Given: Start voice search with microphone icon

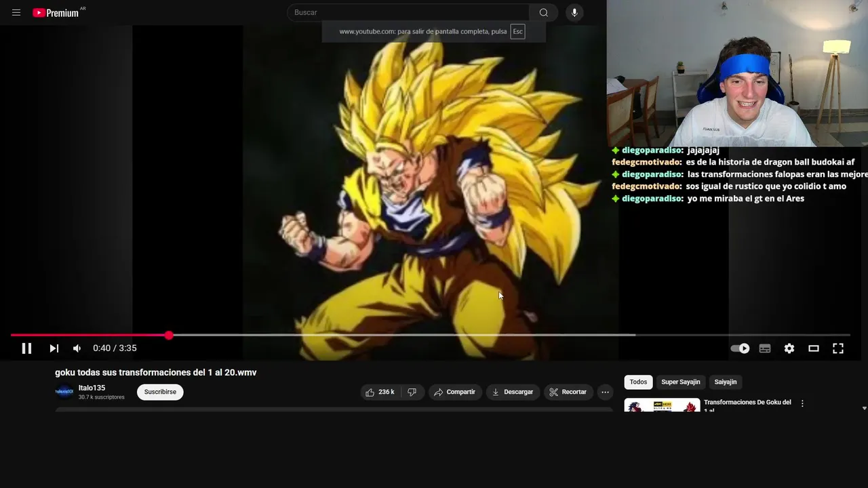Looking at the screenshot, I should (x=574, y=12).
